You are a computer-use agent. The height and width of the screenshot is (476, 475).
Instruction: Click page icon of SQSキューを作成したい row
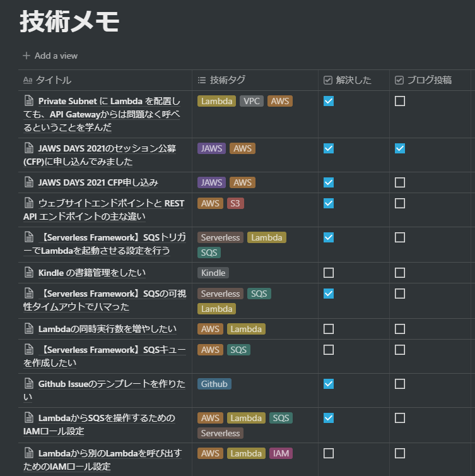coord(29,349)
